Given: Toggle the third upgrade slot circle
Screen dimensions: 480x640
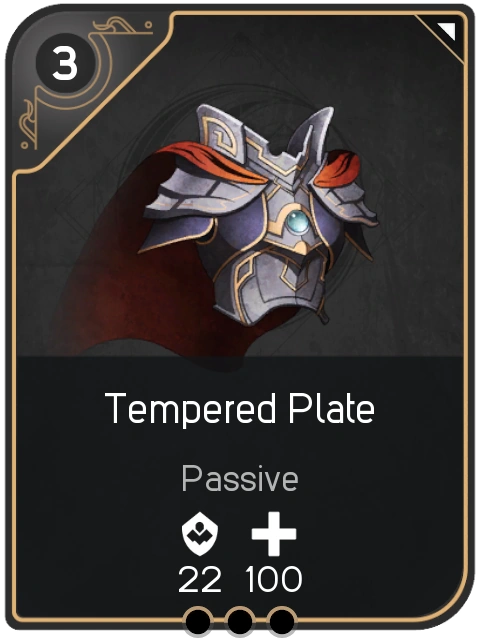Looking at the screenshot, I should pos(281,622).
